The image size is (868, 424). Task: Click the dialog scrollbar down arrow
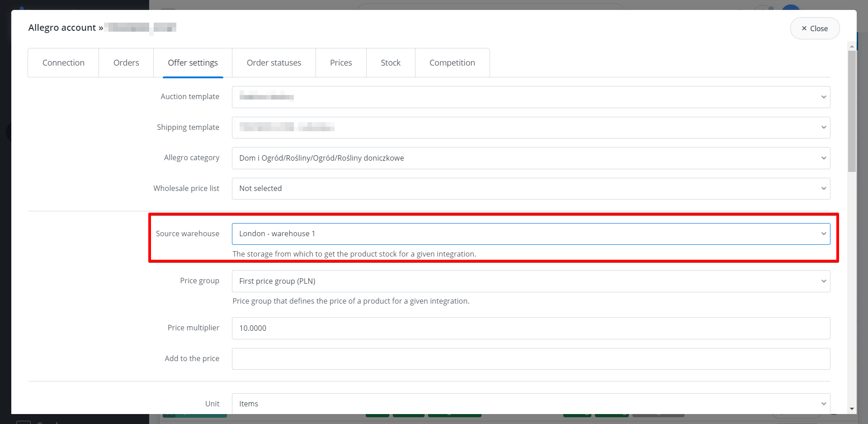click(852, 409)
